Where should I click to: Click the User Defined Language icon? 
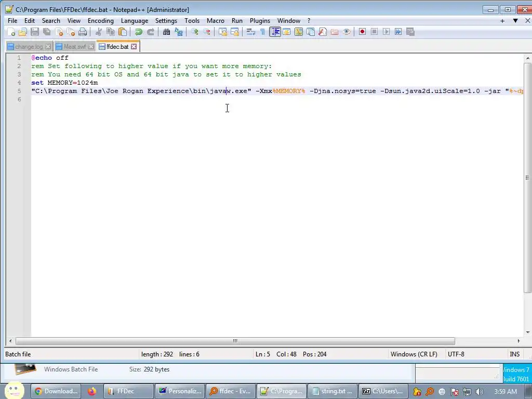[x=287, y=32]
